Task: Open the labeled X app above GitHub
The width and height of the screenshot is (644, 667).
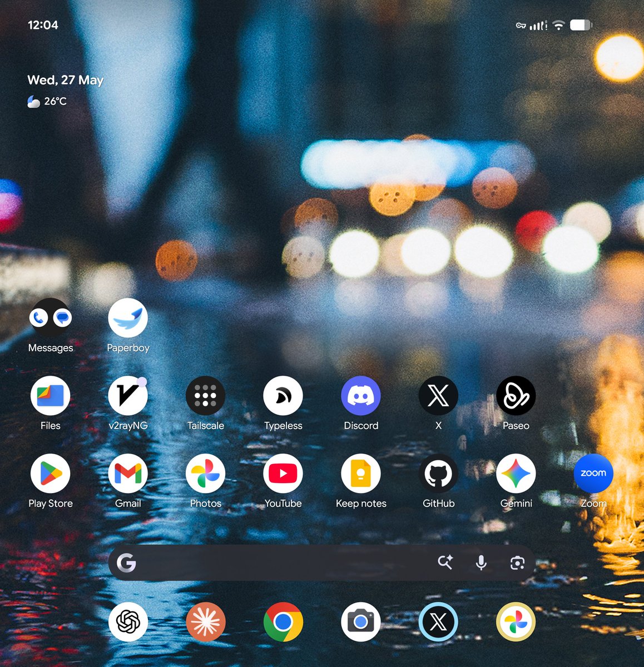Action: (438, 396)
